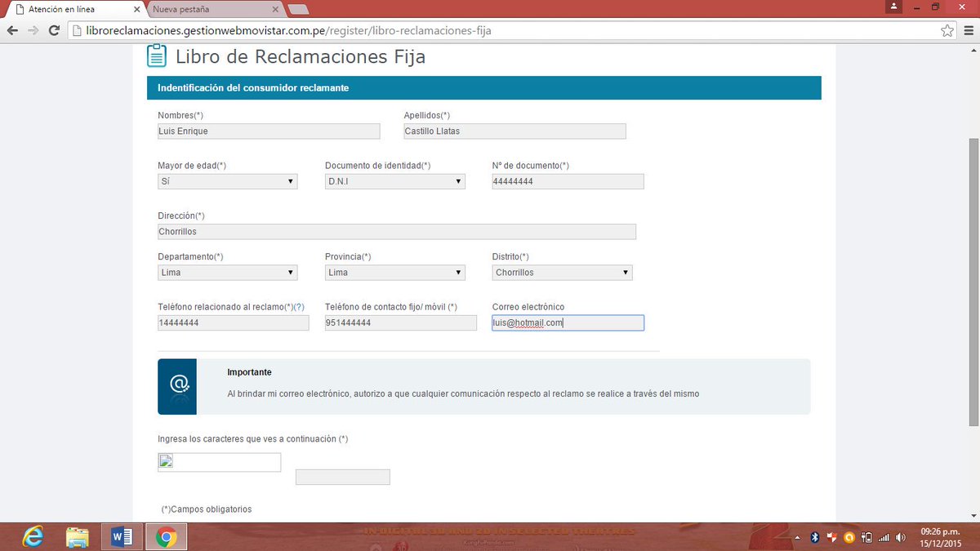This screenshot has height=551, width=980.
Task: Switch to the Nueva pestaña tab
Action: coord(216,9)
